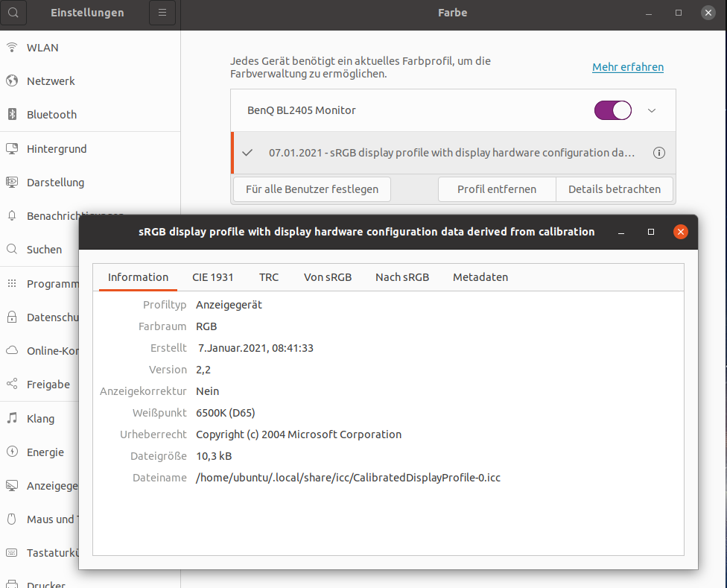Close the Farbe settings window
The width and height of the screenshot is (727, 588).
(x=708, y=13)
